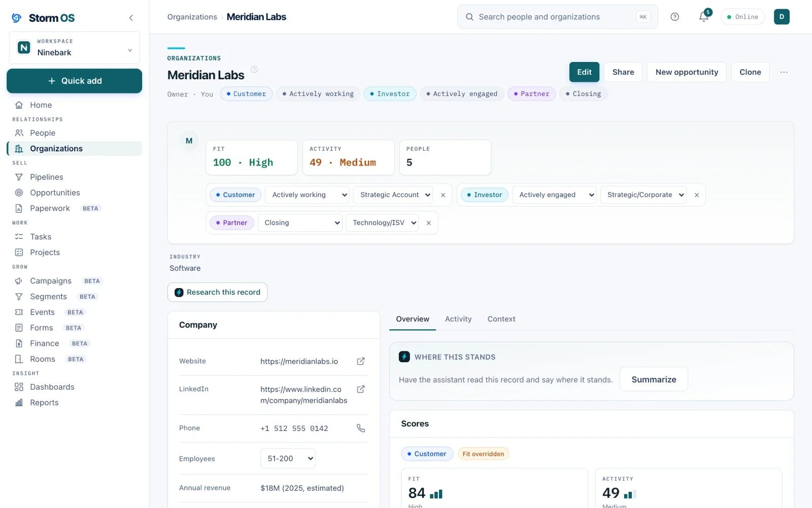Click the Clone button

750,72
